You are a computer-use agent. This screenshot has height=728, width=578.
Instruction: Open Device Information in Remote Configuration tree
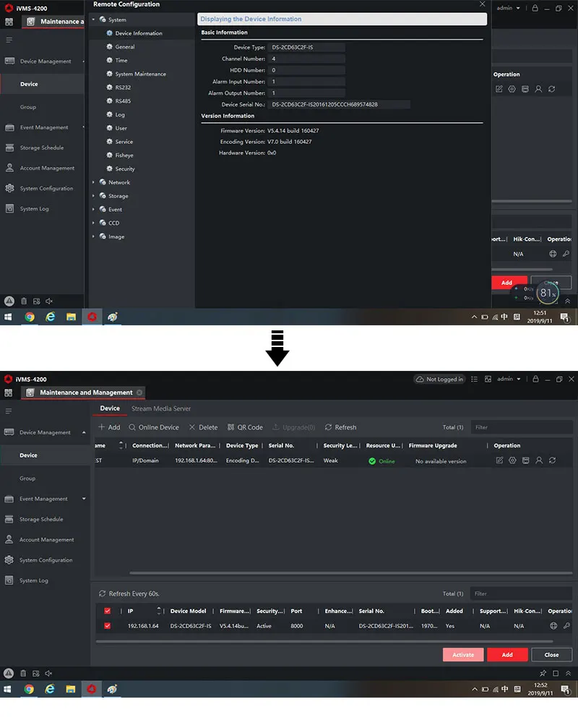[x=138, y=33]
